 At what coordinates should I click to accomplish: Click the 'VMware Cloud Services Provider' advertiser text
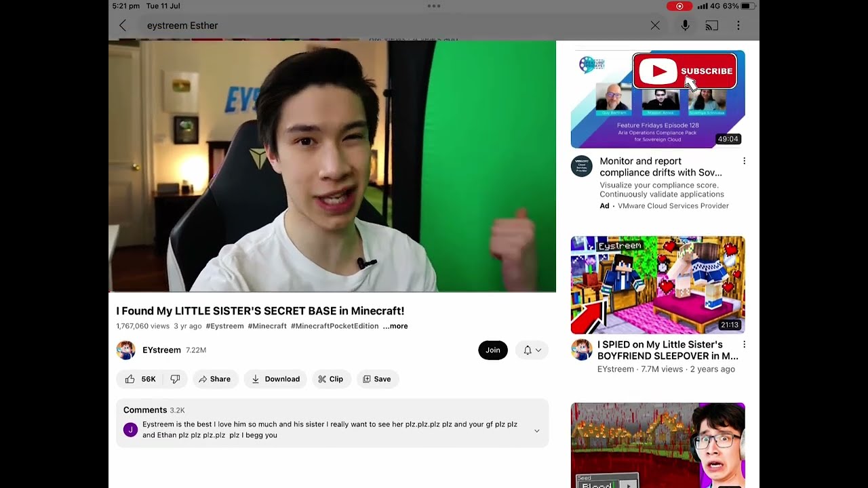tap(673, 206)
